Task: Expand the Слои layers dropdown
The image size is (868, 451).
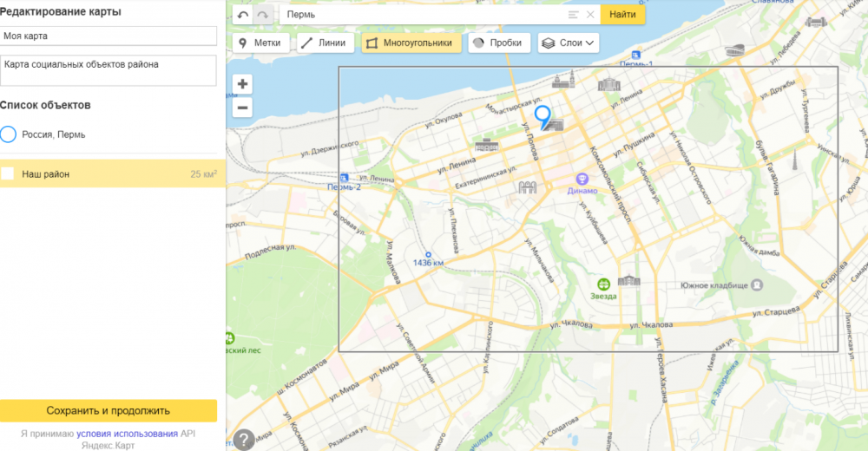Action: pyautogui.click(x=569, y=43)
